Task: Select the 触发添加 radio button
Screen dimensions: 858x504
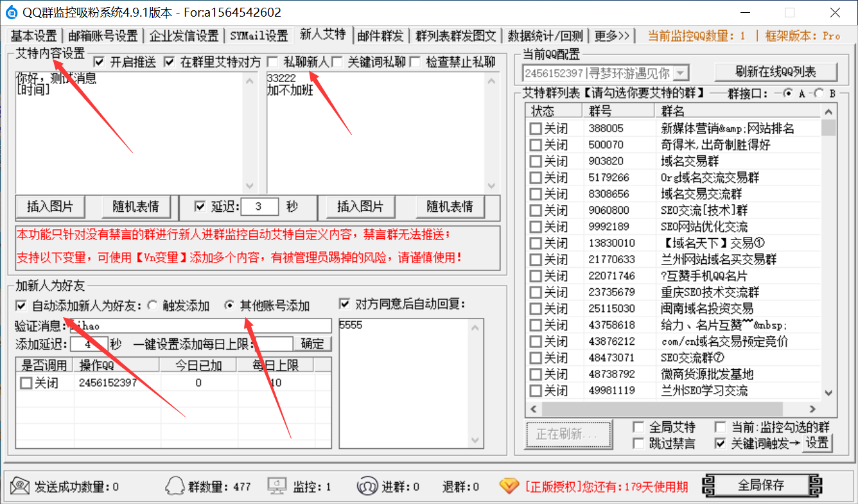Action: pos(152,305)
